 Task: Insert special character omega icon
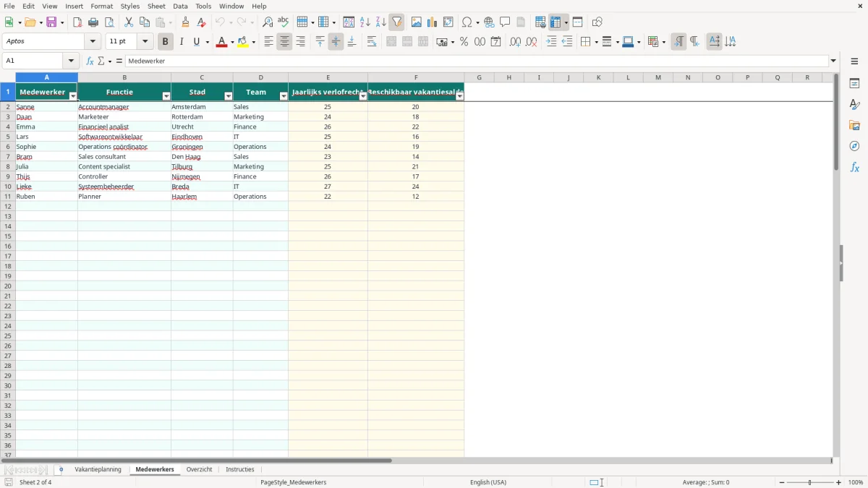[467, 22]
